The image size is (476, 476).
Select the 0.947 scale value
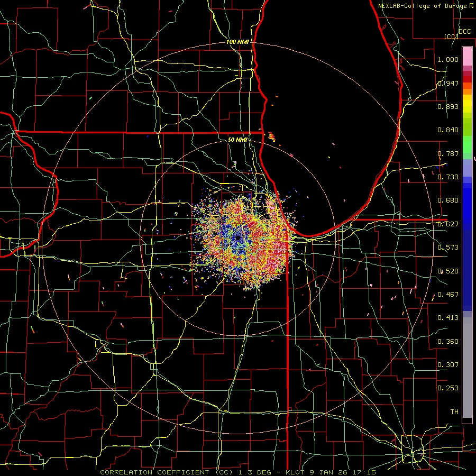coord(448,83)
